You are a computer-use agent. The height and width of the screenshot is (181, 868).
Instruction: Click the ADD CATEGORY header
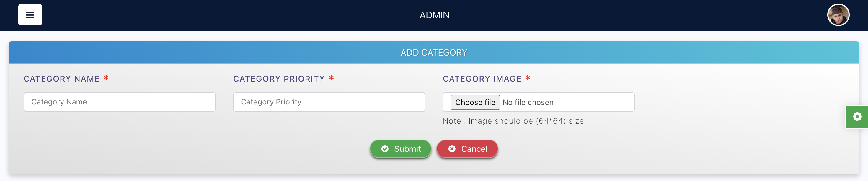[434, 53]
